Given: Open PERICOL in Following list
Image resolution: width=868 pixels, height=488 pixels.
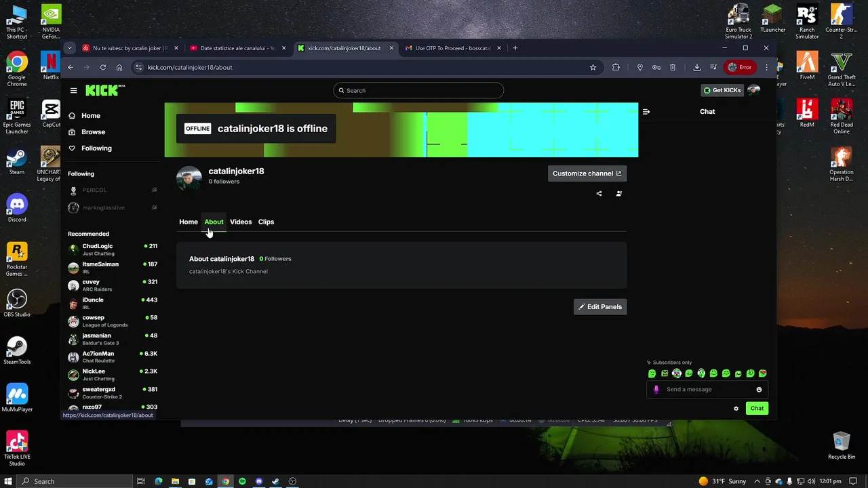Looking at the screenshot, I should point(113,190).
